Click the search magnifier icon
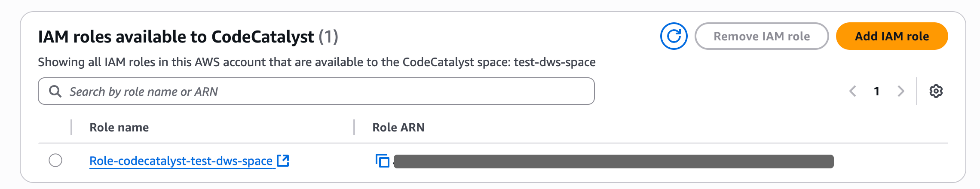 coord(55,91)
